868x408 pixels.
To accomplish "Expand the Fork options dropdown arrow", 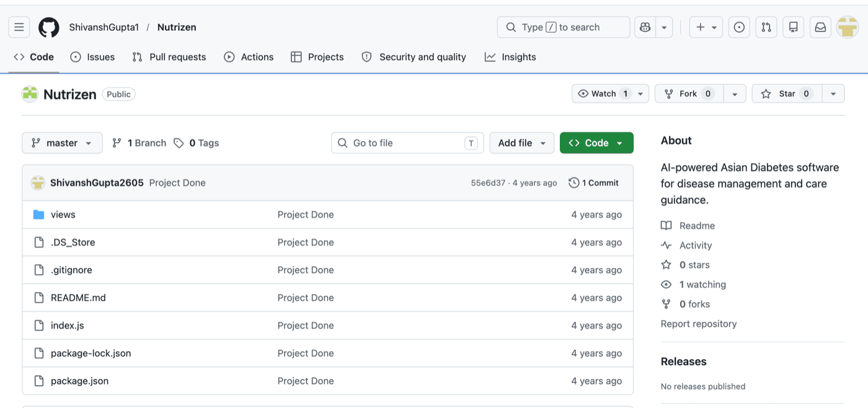I will tap(735, 94).
